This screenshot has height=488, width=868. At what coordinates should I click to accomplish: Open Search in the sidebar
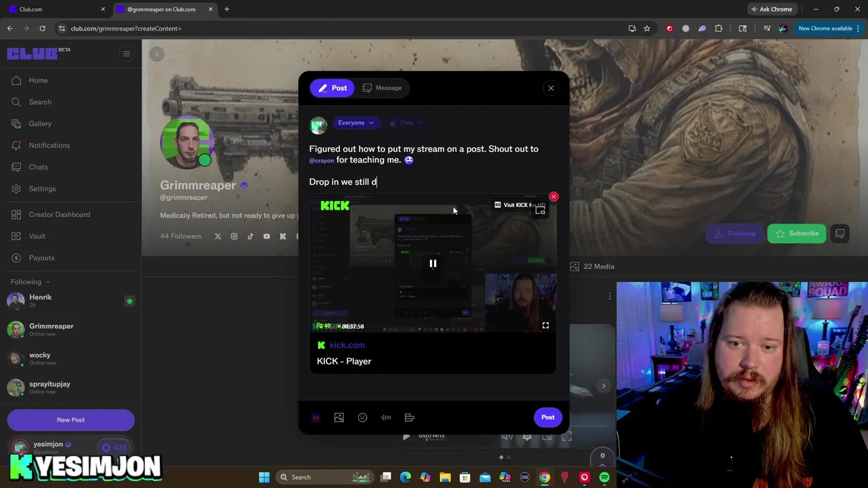coord(40,102)
